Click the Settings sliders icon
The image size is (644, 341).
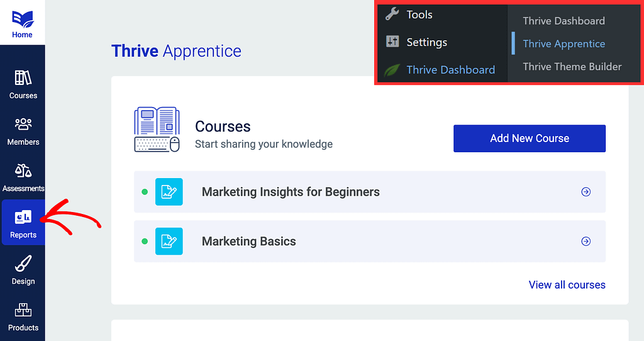[392, 42]
